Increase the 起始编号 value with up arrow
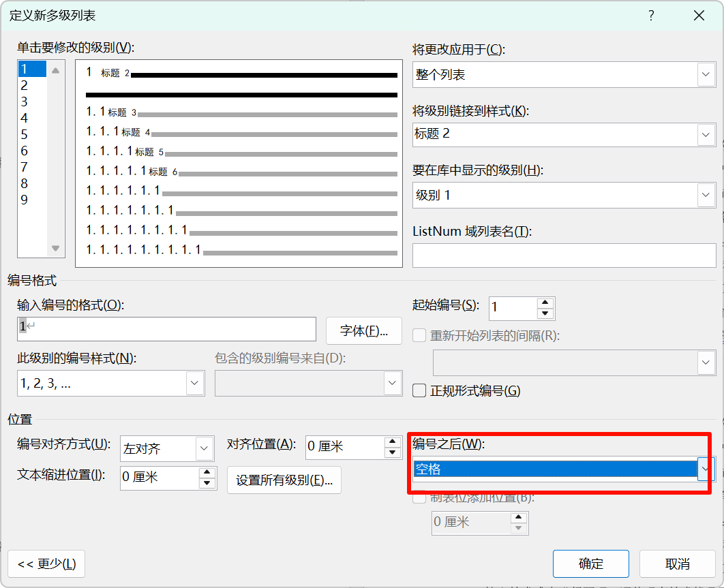The height and width of the screenshot is (588, 724). point(544,303)
